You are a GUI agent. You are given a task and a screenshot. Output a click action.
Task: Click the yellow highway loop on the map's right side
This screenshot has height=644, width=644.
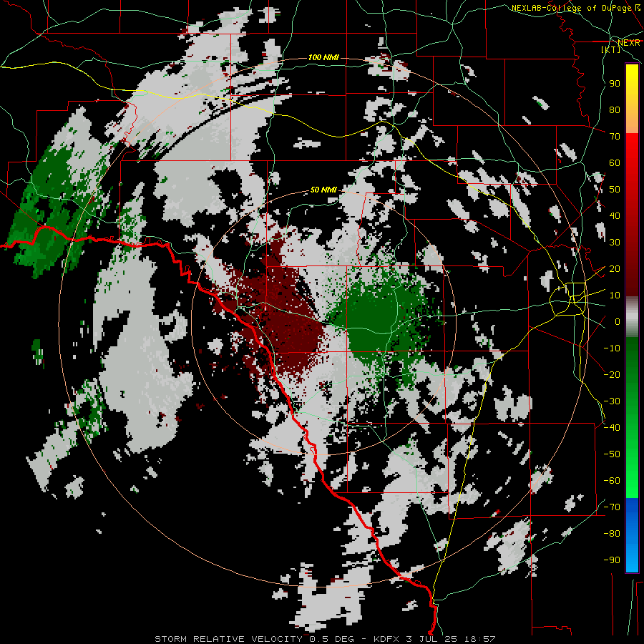tap(568, 300)
